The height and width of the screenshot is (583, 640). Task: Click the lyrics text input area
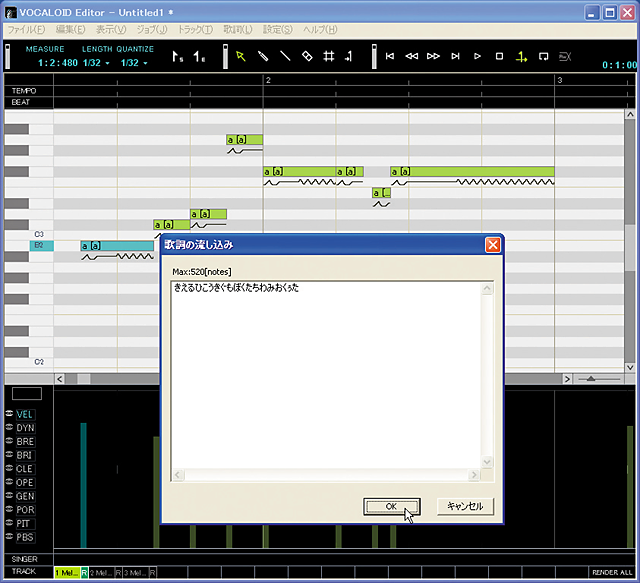[327, 375]
